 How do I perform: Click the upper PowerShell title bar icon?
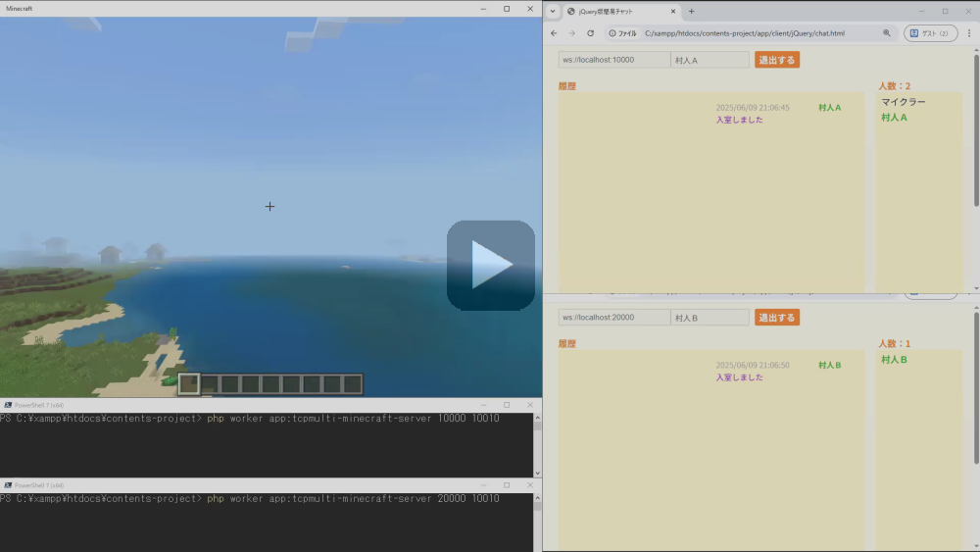point(8,405)
